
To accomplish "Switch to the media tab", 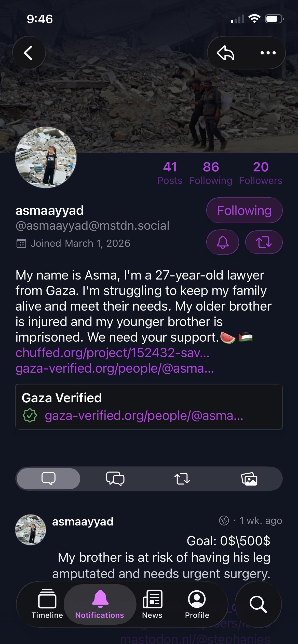I will pos(249,479).
